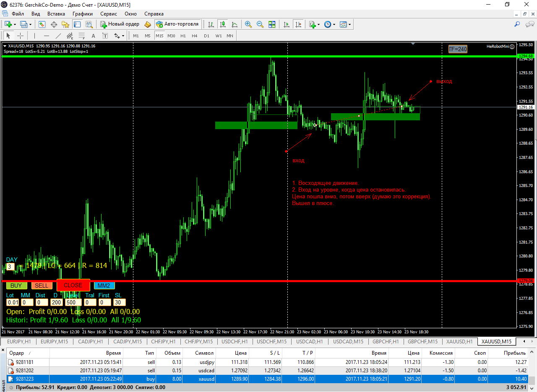Switch to the XAUUSD,H1 chart tab
The width and height of the screenshot is (537, 392).
pyautogui.click(x=459, y=341)
